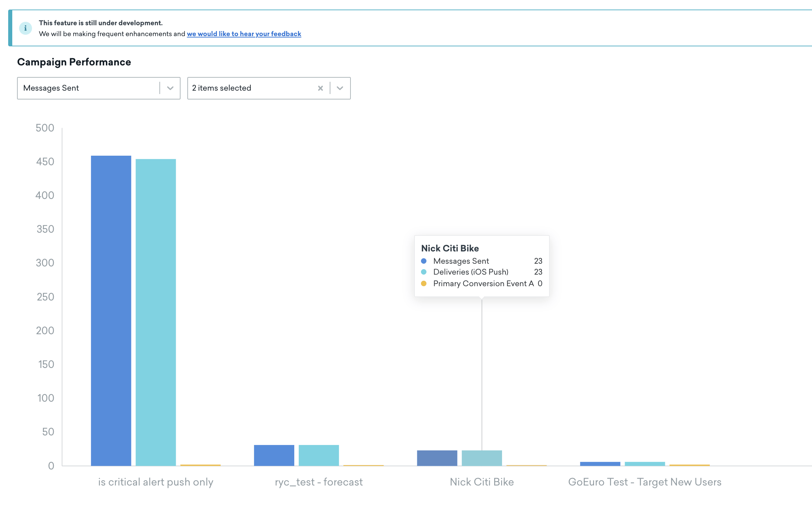
Task: Open the 2 items selected dropdown chevron
Action: [x=340, y=88]
